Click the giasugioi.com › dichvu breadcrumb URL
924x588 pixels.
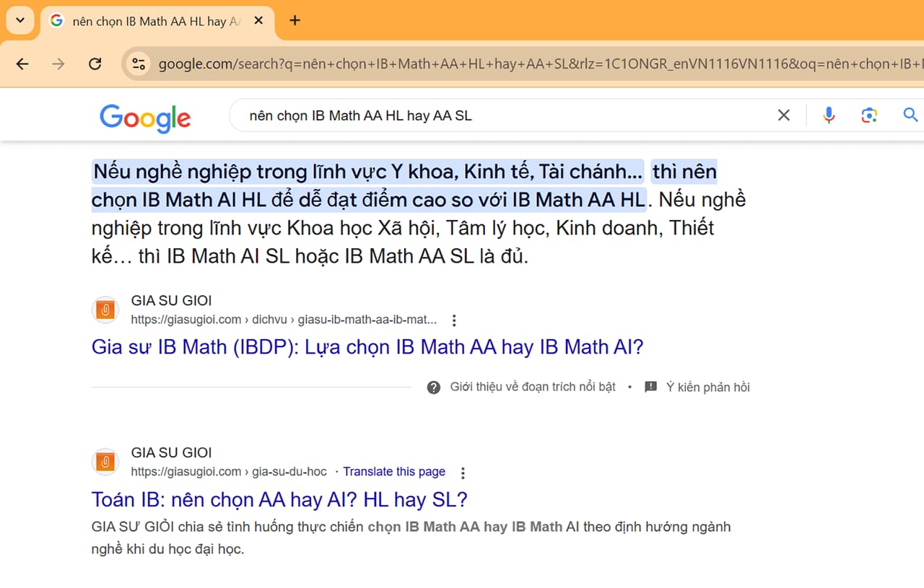click(284, 320)
